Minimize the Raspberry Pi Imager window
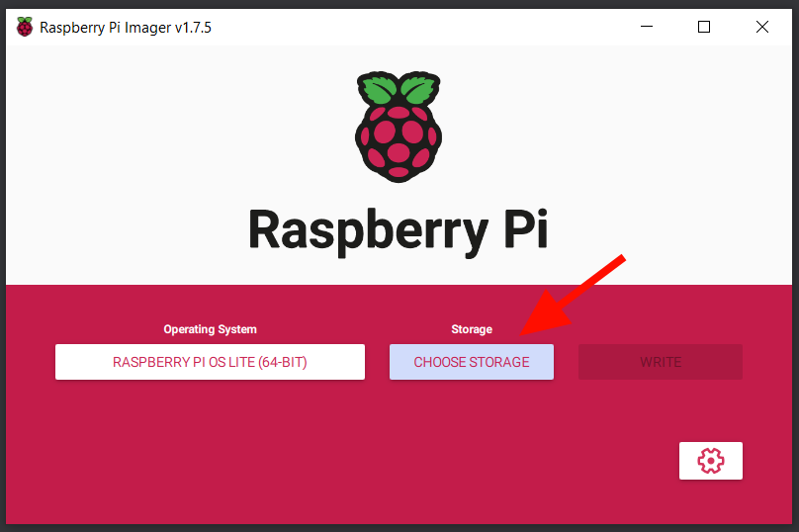This screenshot has height=532, width=799. 647,27
